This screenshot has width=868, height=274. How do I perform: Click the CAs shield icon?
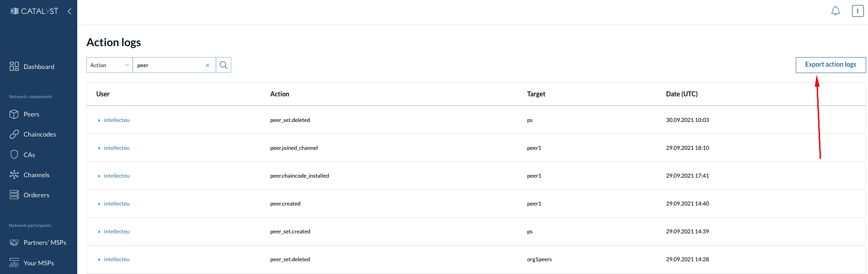[14, 155]
